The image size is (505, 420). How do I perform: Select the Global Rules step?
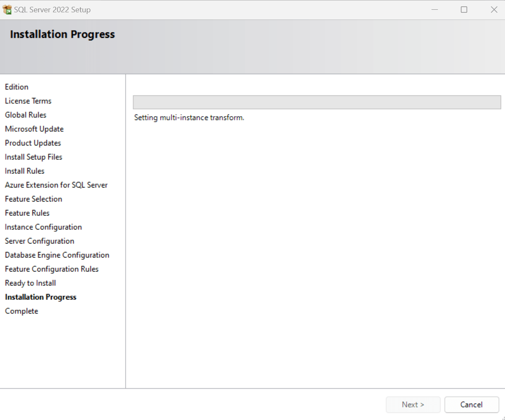tap(25, 115)
